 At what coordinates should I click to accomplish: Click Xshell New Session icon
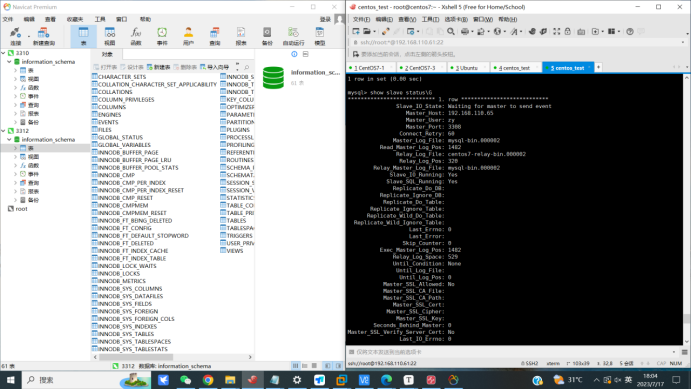(x=356, y=31)
